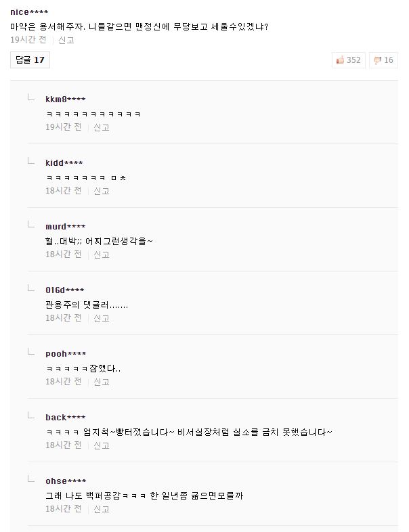The height and width of the screenshot is (532, 409).
Task: Open ohse**** commenter username
Action: (x=66, y=481)
